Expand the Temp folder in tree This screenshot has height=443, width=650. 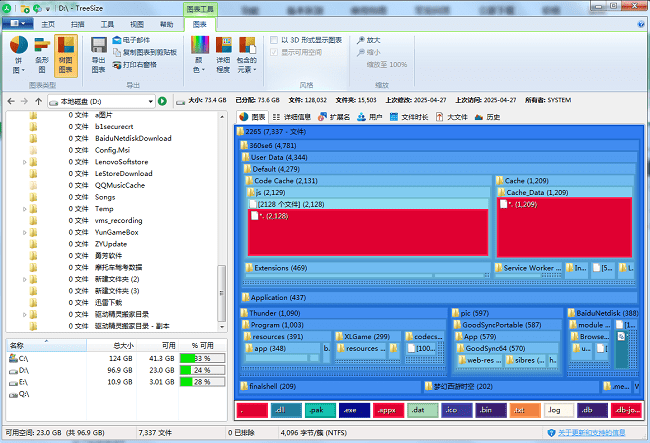25,209
